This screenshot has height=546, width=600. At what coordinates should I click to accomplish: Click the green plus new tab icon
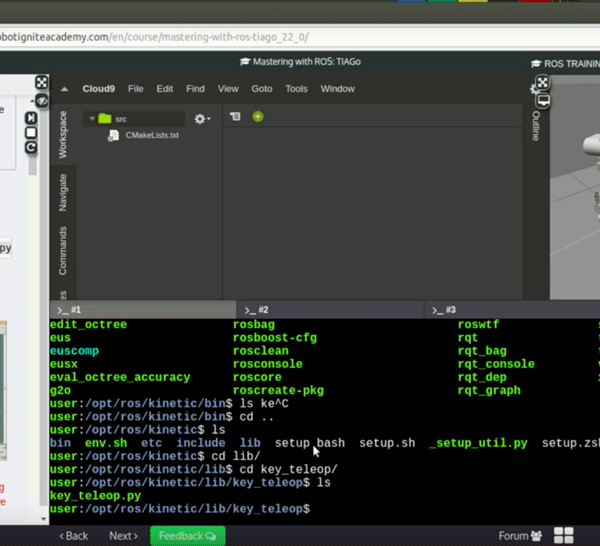(x=258, y=116)
